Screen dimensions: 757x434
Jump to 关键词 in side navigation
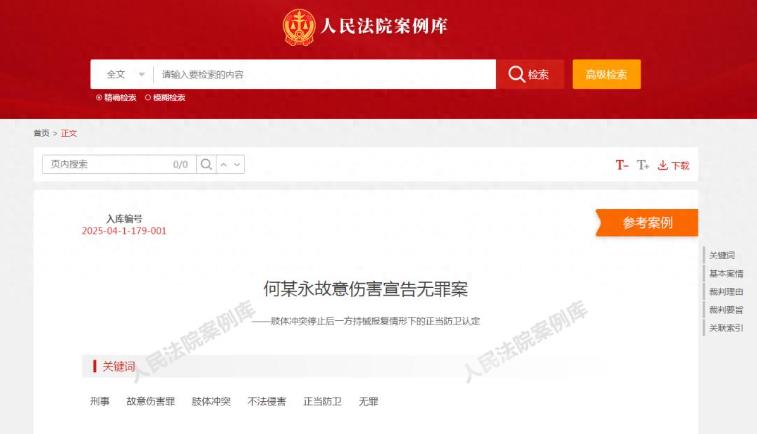click(722, 255)
